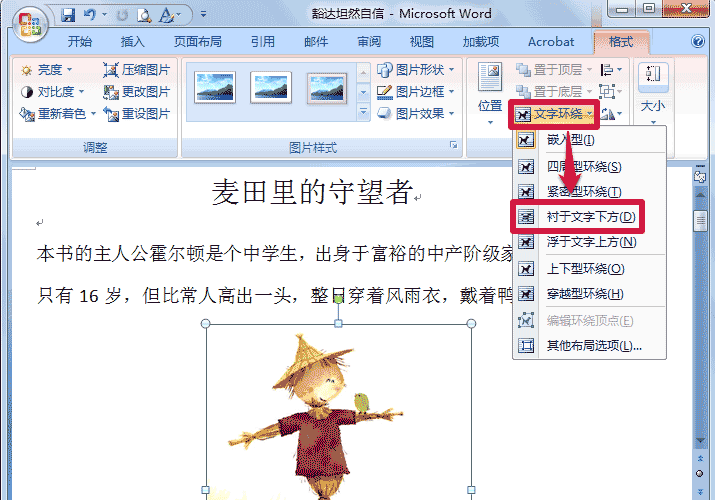Choose 上下型环绕(O) top and bottom
This screenshot has height=500, width=715.
coord(590,269)
